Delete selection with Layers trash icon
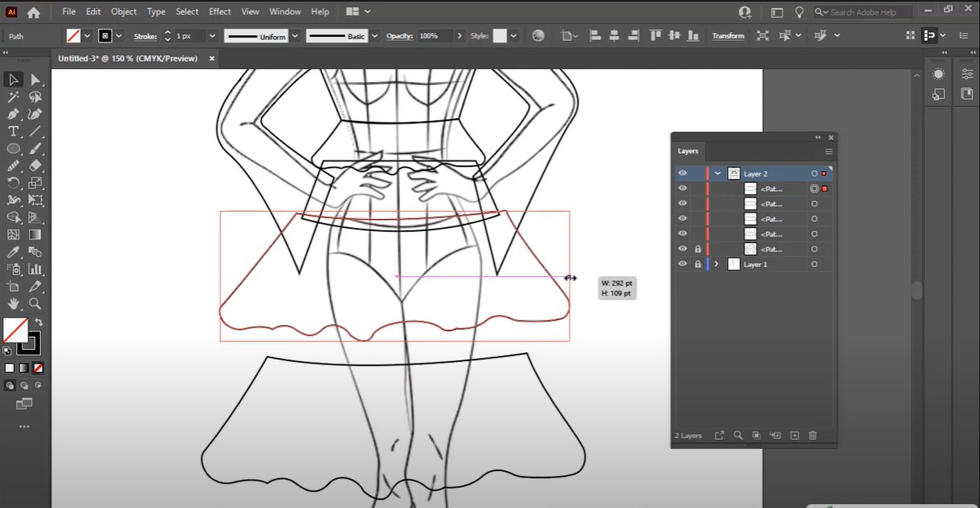Image resolution: width=980 pixels, height=508 pixels. pyautogui.click(x=813, y=436)
